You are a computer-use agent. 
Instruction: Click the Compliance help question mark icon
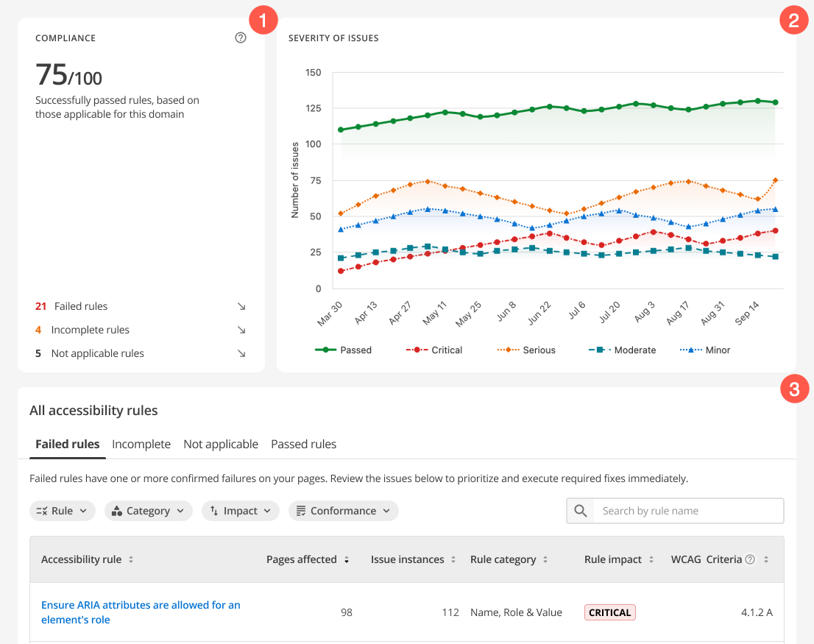coord(241,38)
